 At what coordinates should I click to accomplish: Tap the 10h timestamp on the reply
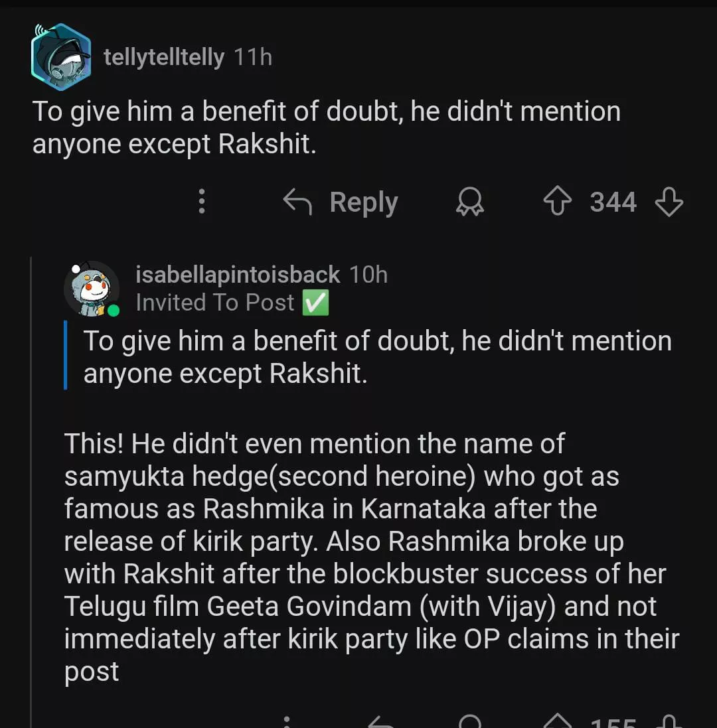coord(368,274)
